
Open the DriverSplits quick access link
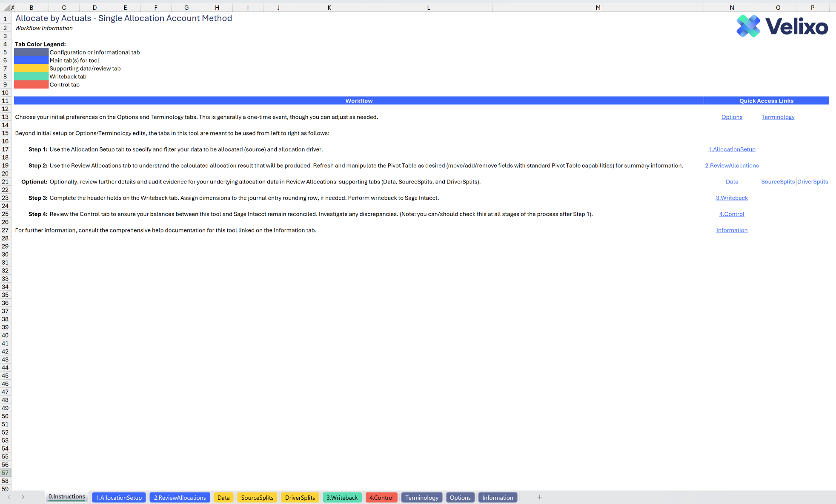tap(812, 182)
